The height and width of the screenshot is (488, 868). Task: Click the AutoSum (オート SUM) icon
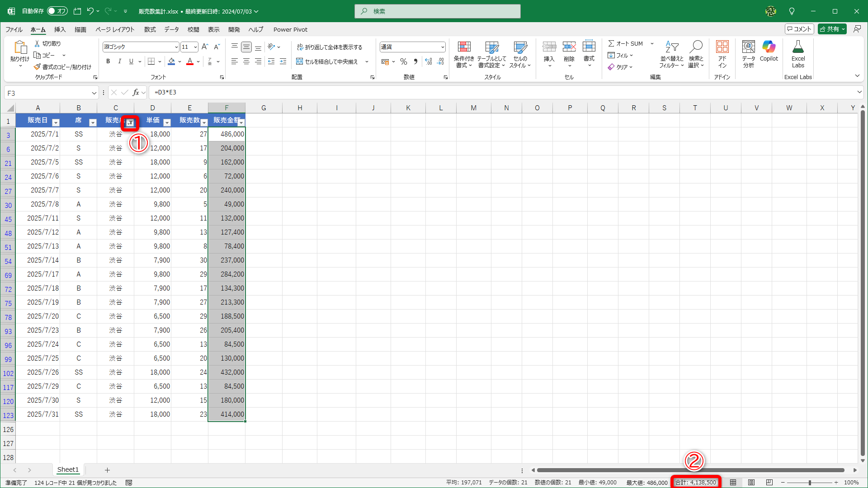611,43
